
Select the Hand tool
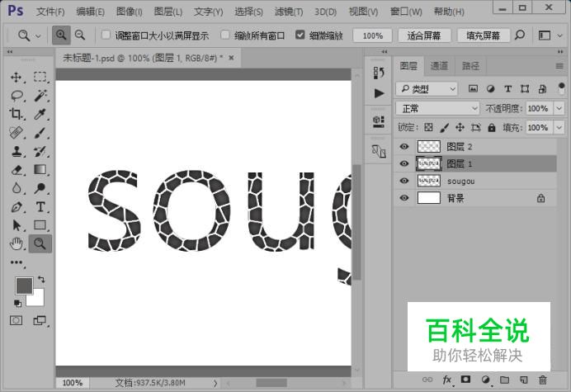[16, 243]
